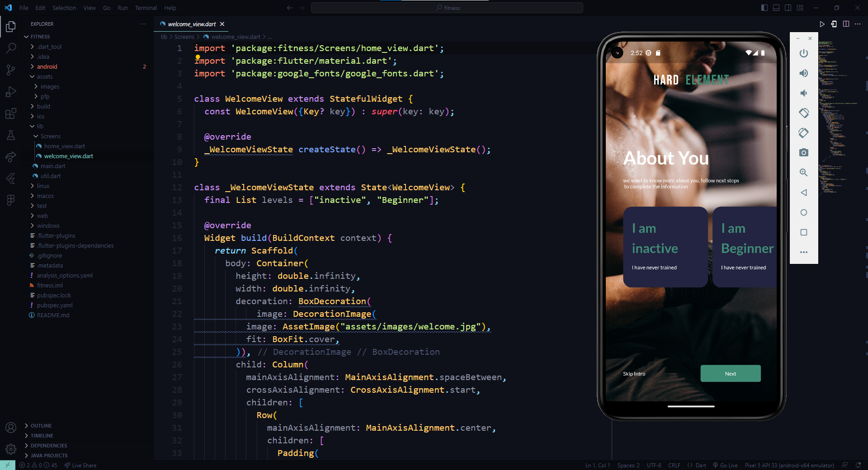Viewport: 868px width, 470px height.
Task: Click the fitness command search box
Action: [447, 8]
